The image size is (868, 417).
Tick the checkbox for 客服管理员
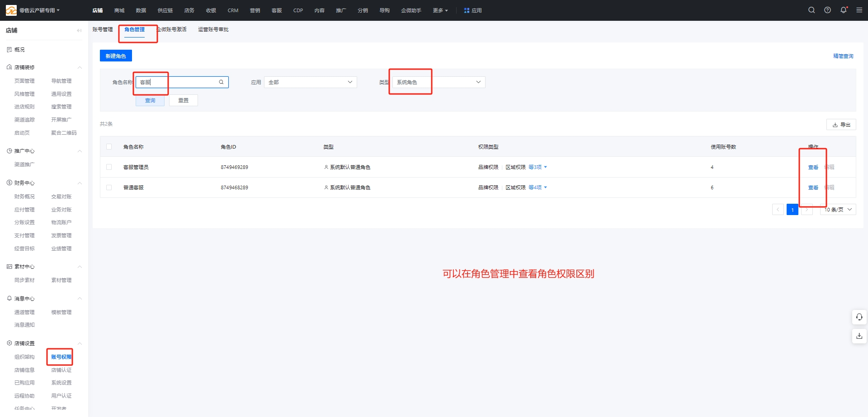pos(109,167)
